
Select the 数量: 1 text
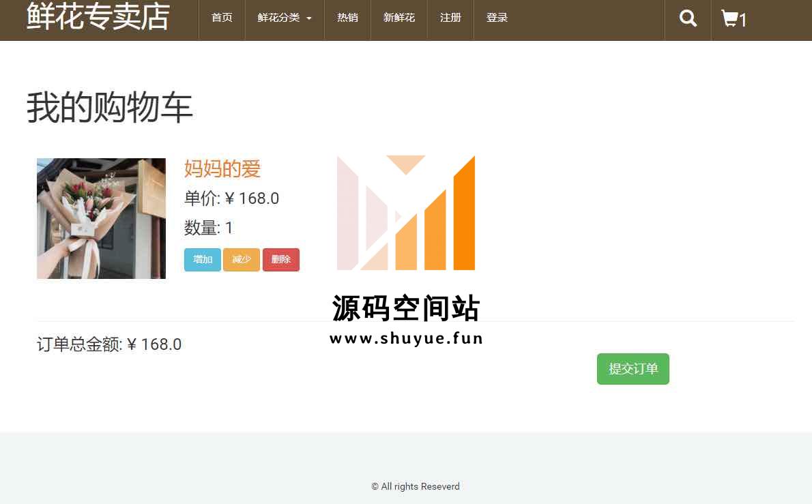coord(208,228)
